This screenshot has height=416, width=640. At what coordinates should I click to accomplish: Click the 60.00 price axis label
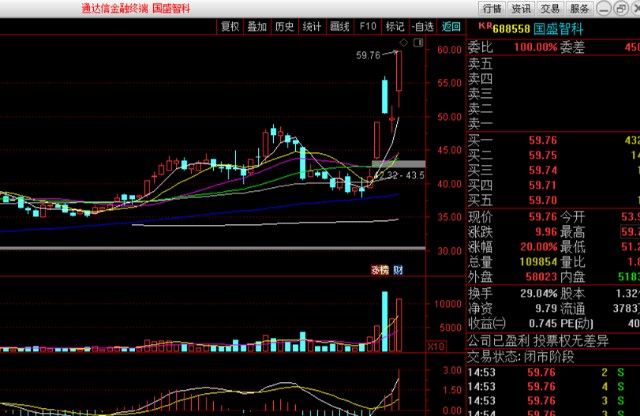pyautogui.click(x=449, y=50)
